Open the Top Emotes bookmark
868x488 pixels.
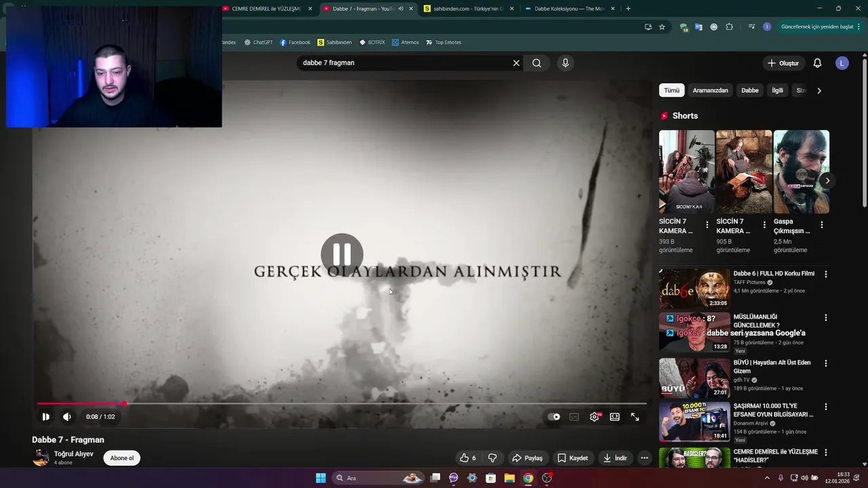(443, 42)
